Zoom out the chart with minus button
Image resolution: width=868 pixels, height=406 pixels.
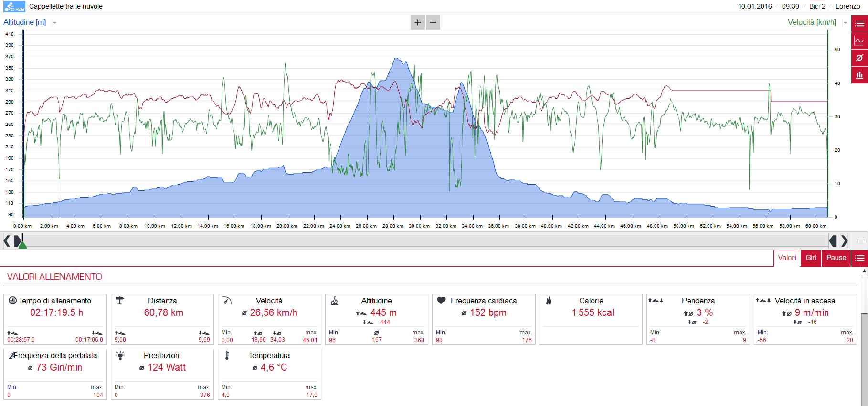tap(433, 22)
